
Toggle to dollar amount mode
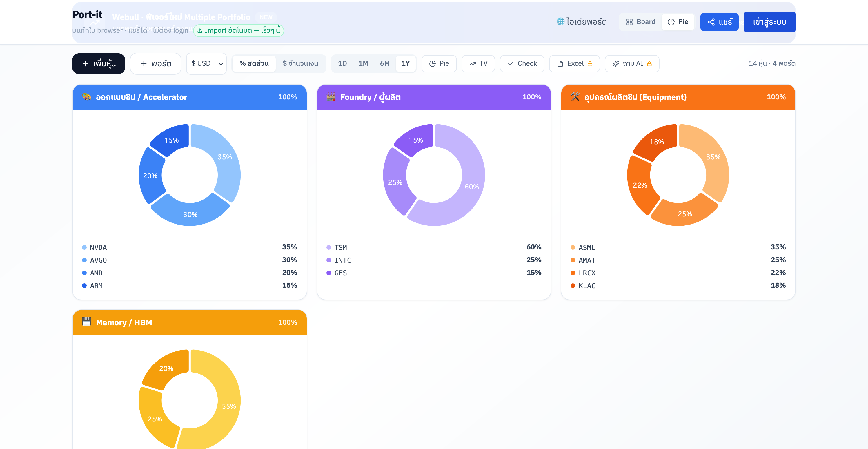[300, 64]
